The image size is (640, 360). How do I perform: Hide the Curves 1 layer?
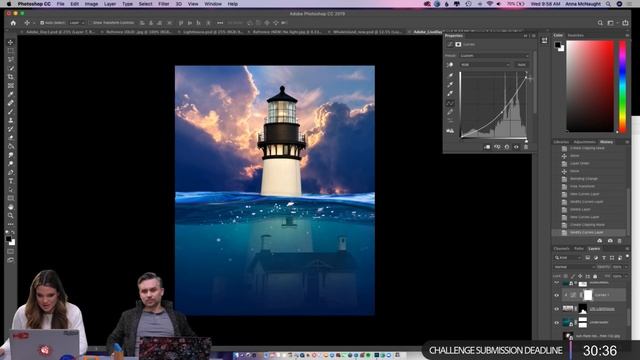[x=556, y=295]
